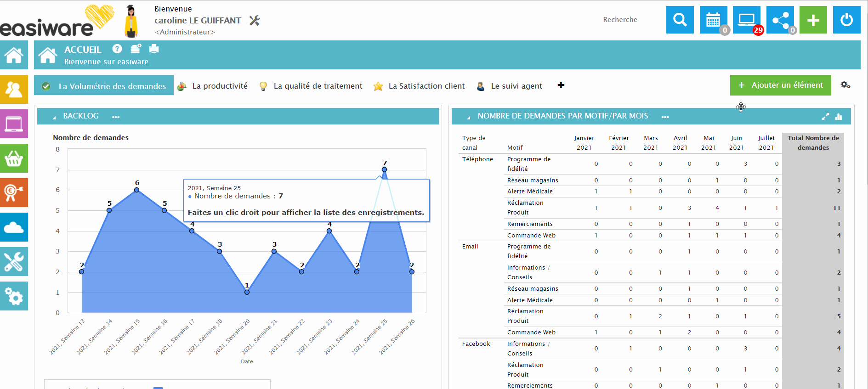This screenshot has width=868, height=389.
Task: Add a new dashboard tab with plus
Action: point(561,85)
